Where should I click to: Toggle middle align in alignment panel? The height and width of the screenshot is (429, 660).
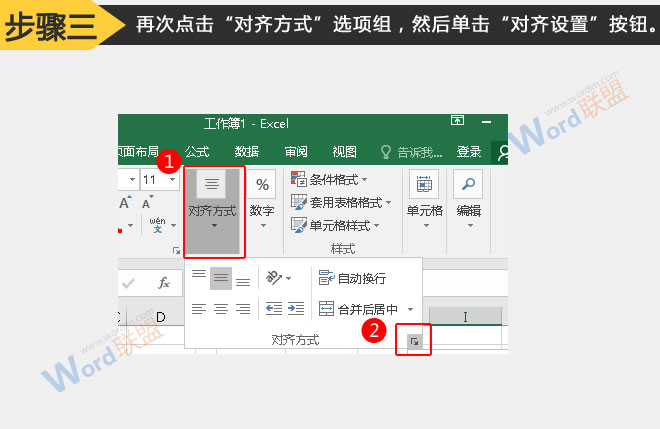[221, 278]
